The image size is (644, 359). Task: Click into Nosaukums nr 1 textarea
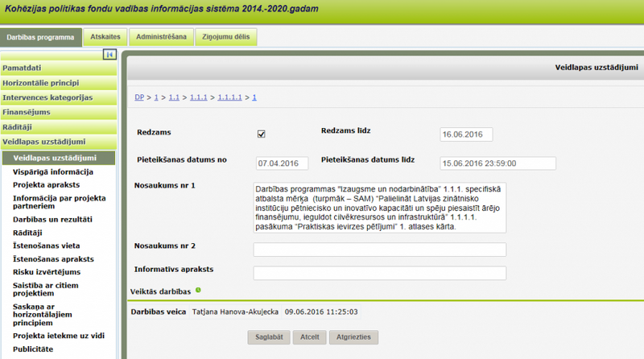[379, 208]
